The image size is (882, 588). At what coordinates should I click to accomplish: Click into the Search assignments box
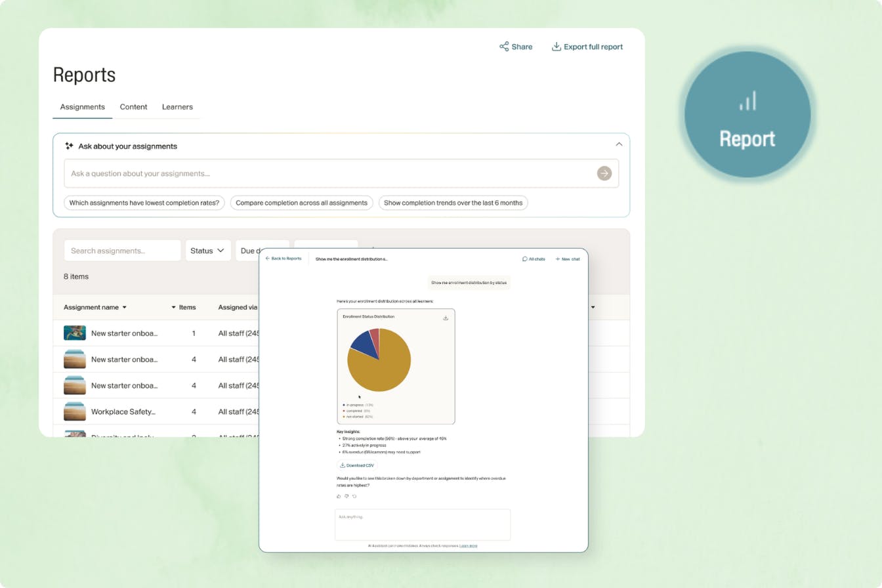coord(122,251)
